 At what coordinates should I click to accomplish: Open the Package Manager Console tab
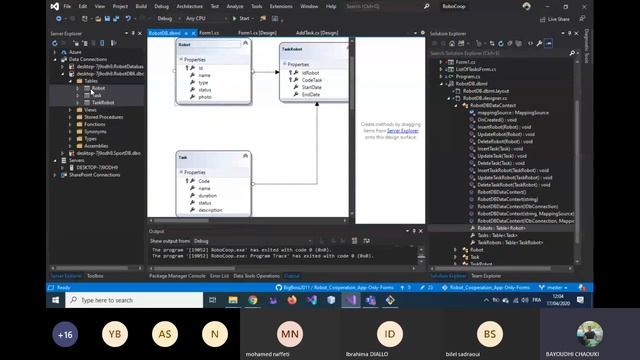[x=177, y=276]
